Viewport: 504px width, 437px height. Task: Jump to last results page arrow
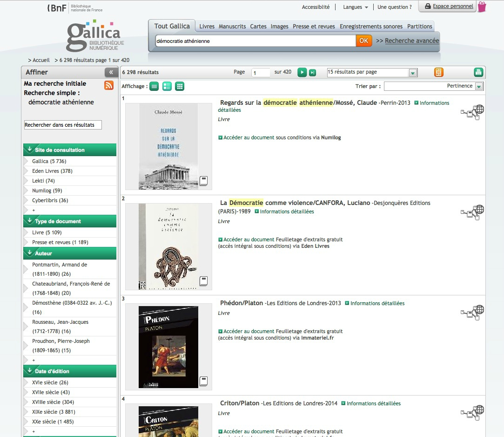pos(312,73)
